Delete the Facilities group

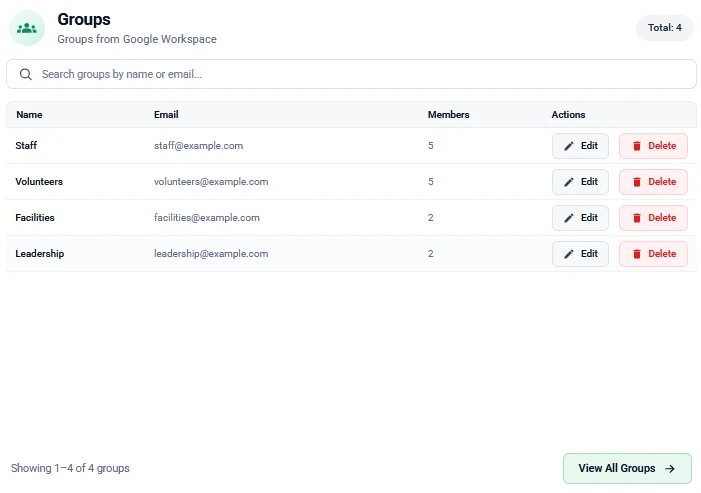(653, 218)
